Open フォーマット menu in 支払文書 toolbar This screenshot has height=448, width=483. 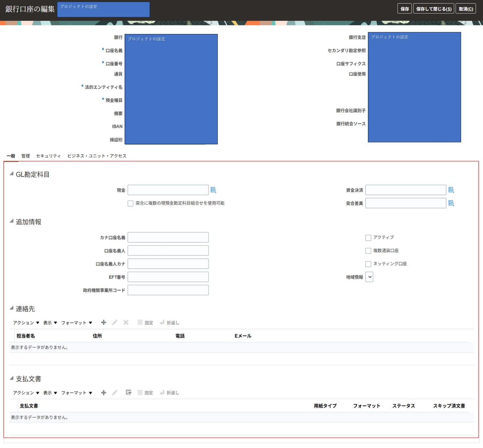77,393
